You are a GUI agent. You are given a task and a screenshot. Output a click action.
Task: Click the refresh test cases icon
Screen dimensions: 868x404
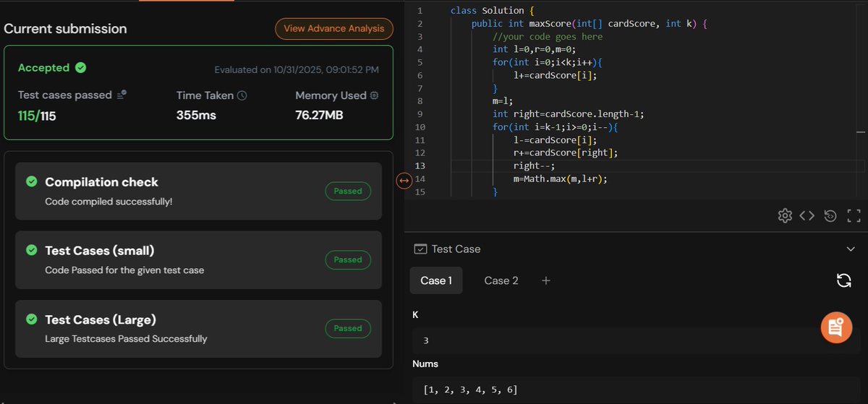click(x=843, y=280)
